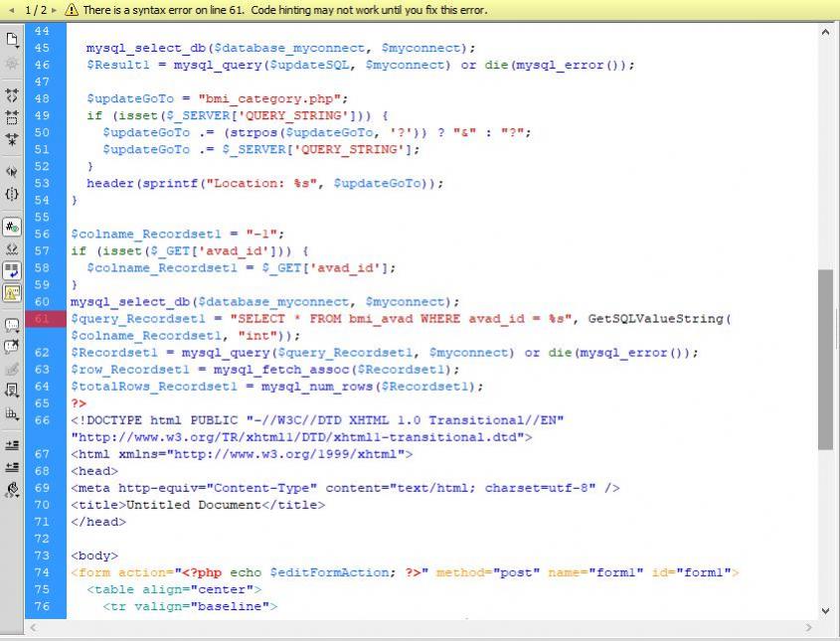This screenshot has width=840, height=641.
Task: Click scroll down arrow of vertical scrollbar
Action: coord(825,611)
